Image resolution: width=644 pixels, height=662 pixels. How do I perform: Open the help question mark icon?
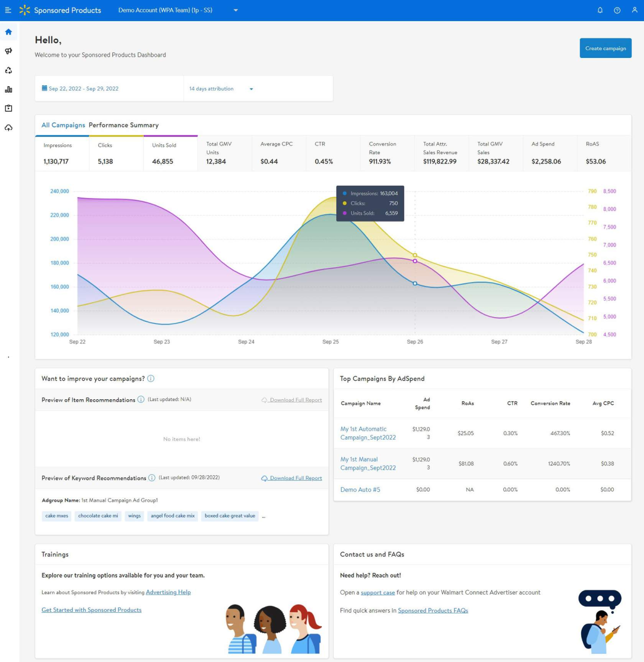point(617,10)
